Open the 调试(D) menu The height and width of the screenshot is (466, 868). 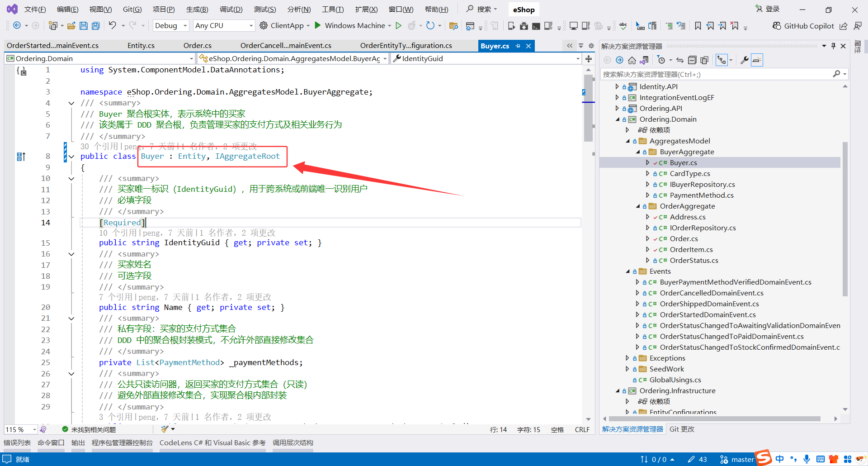231,10
